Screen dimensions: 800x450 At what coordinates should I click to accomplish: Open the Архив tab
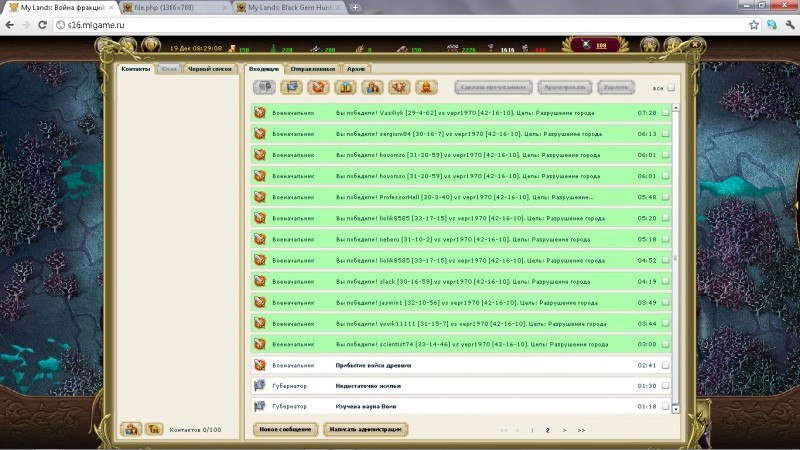(356, 69)
